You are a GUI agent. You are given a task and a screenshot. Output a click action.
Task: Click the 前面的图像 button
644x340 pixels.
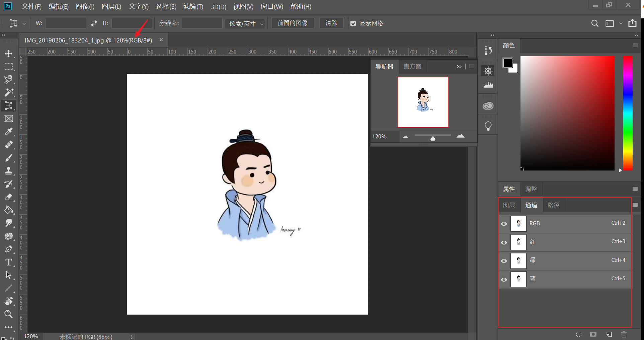(293, 23)
